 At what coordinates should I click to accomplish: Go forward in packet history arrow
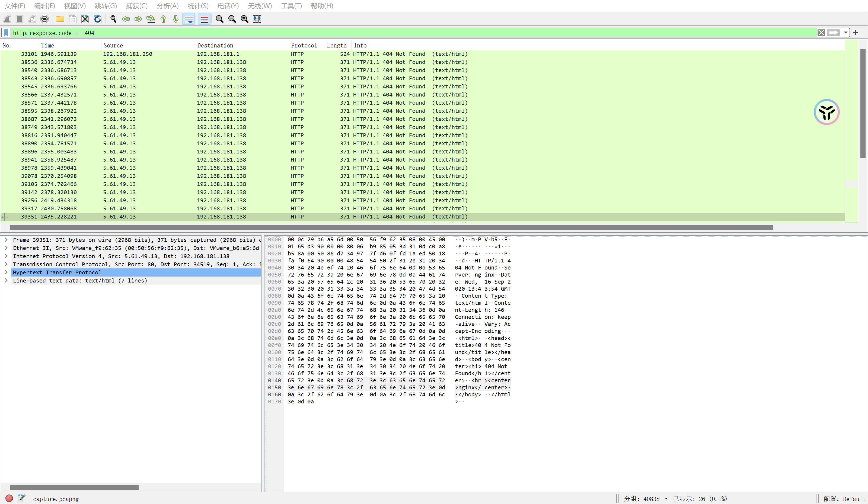pos(138,19)
